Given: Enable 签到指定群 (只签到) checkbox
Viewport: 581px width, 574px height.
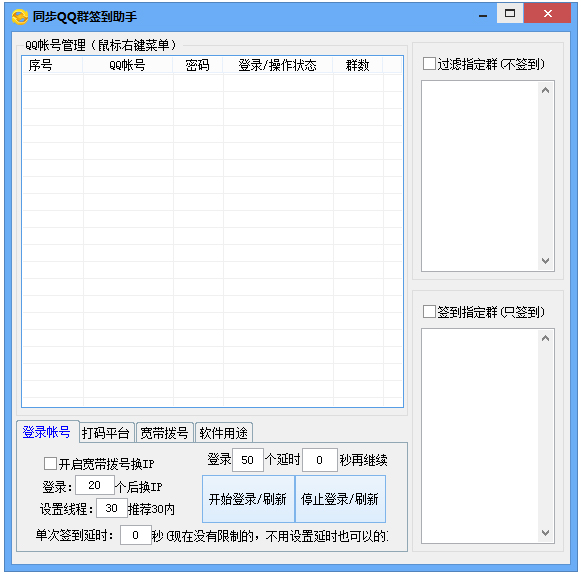Looking at the screenshot, I should click(429, 312).
